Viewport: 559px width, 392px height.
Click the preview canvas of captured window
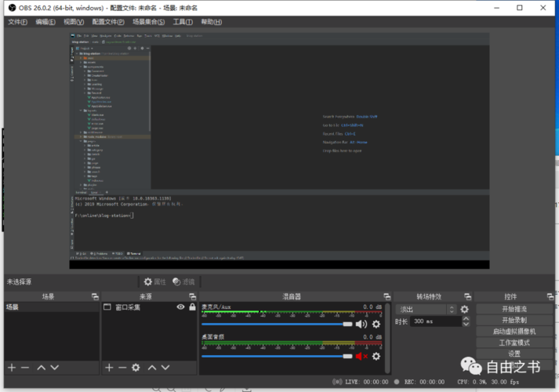click(279, 151)
